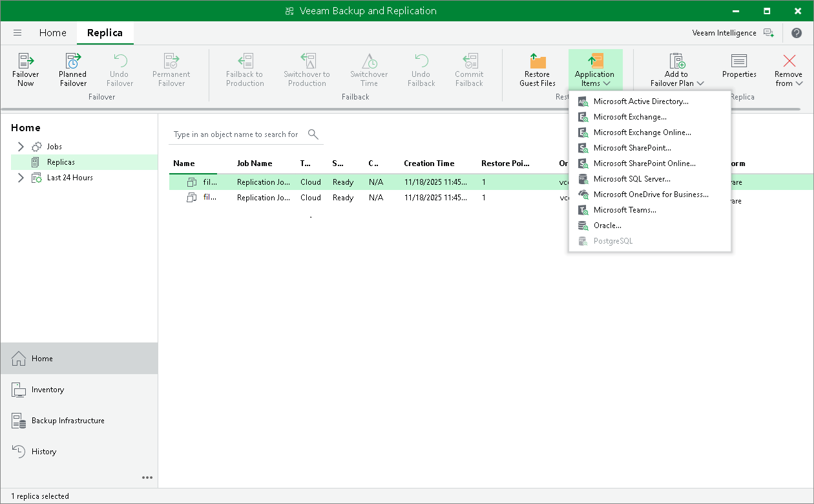The height and width of the screenshot is (504, 814).
Task: Click Undo Failover in ribbon
Action: [x=120, y=70]
